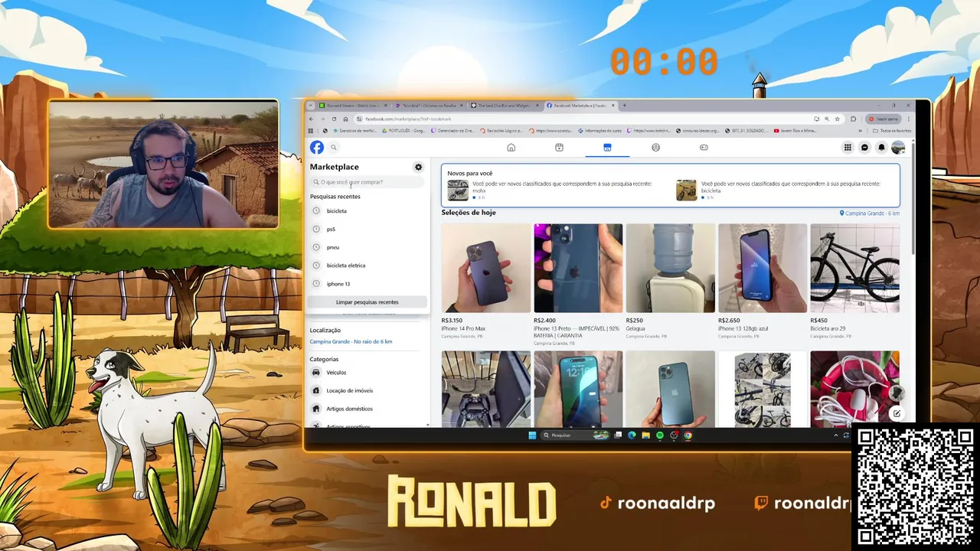Image resolution: width=980 pixels, height=551 pixels.
Task: Click the Facebook logo icon
Action: [x=317, y=148]
